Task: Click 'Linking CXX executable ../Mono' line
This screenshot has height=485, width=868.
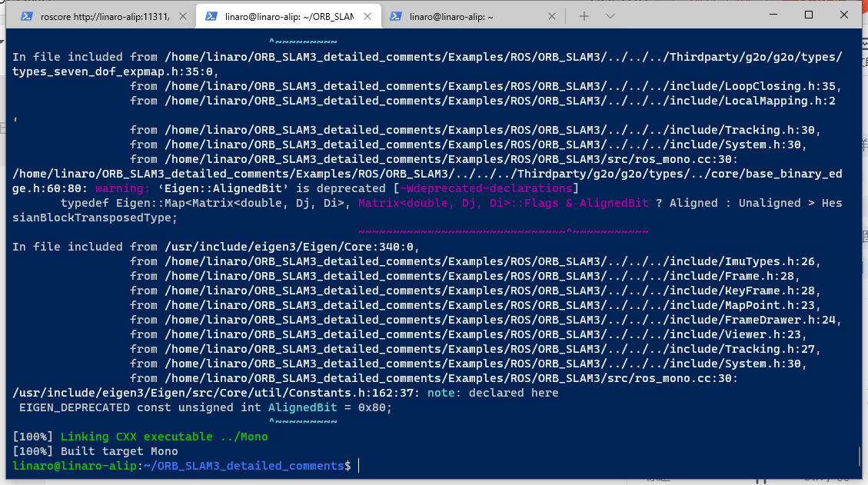Action: [x=164, y=437]
